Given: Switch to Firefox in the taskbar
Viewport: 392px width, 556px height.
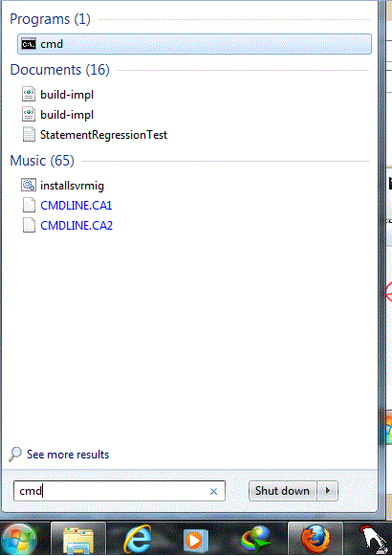Looking at the screenshot, I should 316,540.
